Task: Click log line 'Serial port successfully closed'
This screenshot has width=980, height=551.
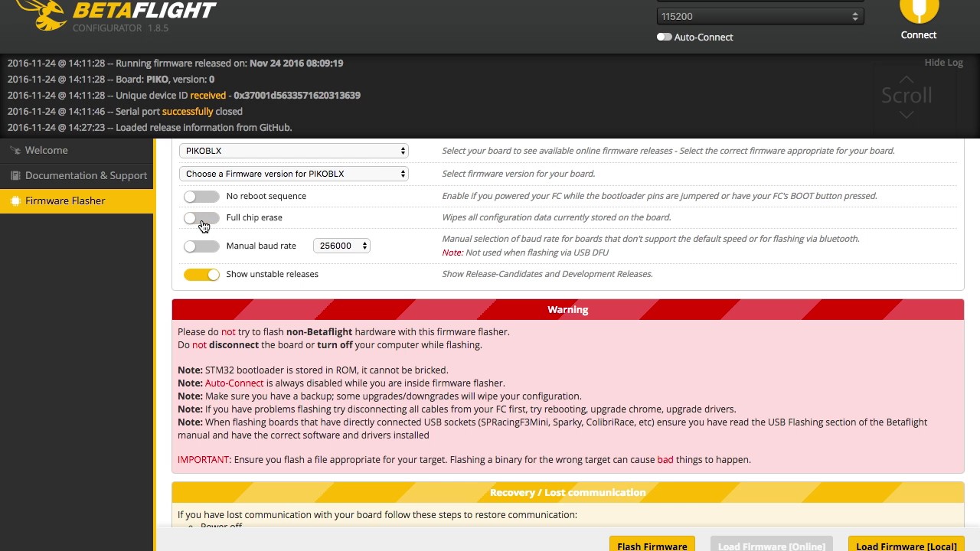Action: tap(126, 112)
